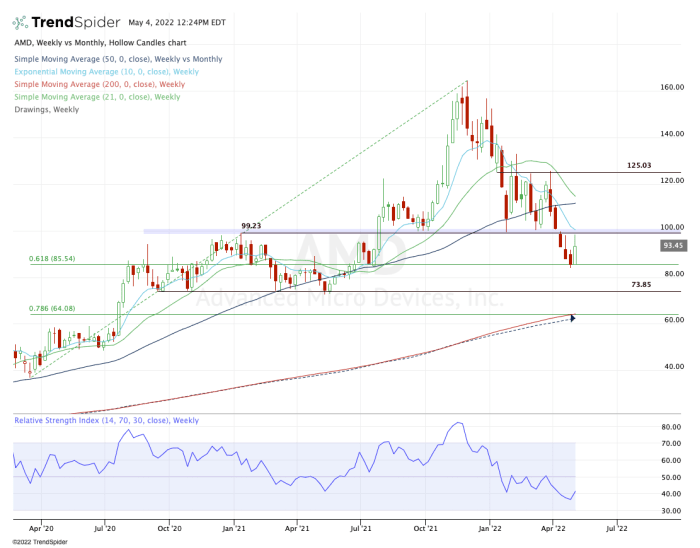Click the Jan '22 date on time axis
This screenshot has width=700, height=548.
489,526
